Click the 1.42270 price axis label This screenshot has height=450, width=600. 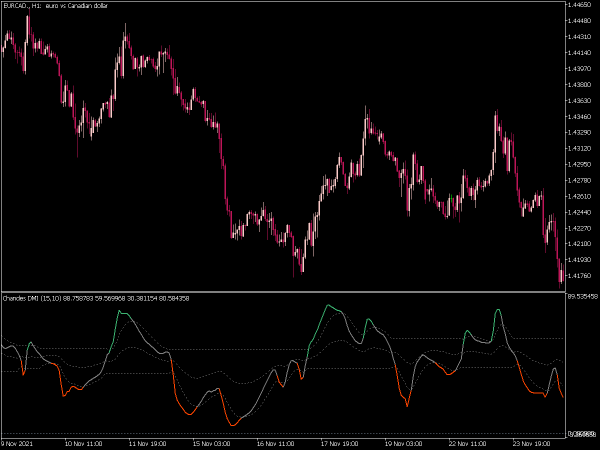coord(579,228)
